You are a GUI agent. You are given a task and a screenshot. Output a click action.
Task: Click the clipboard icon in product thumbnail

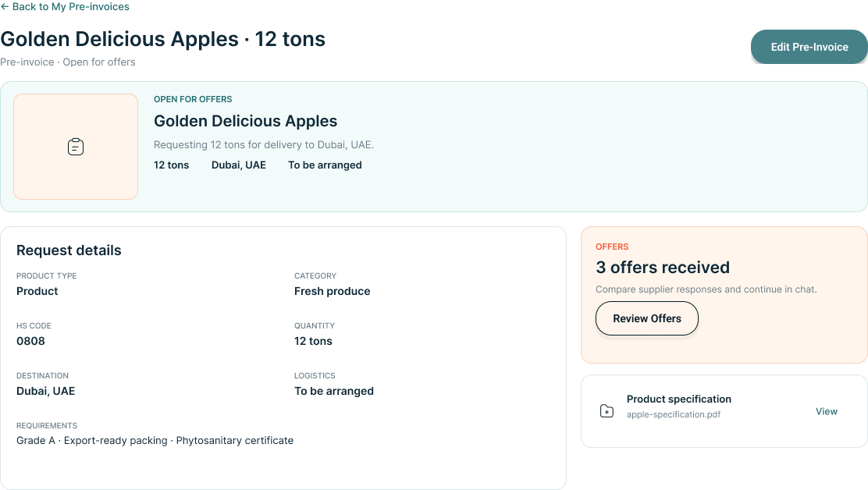pos(76,147)
